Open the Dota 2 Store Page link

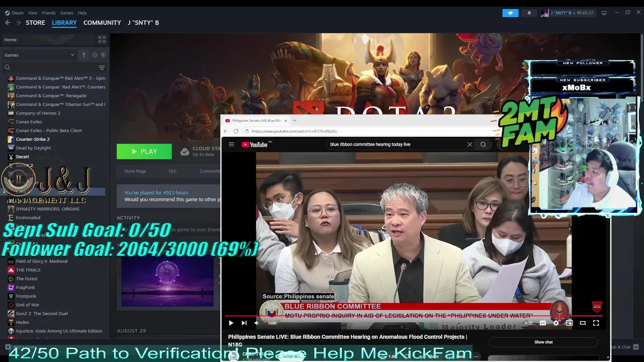[135, 171]
